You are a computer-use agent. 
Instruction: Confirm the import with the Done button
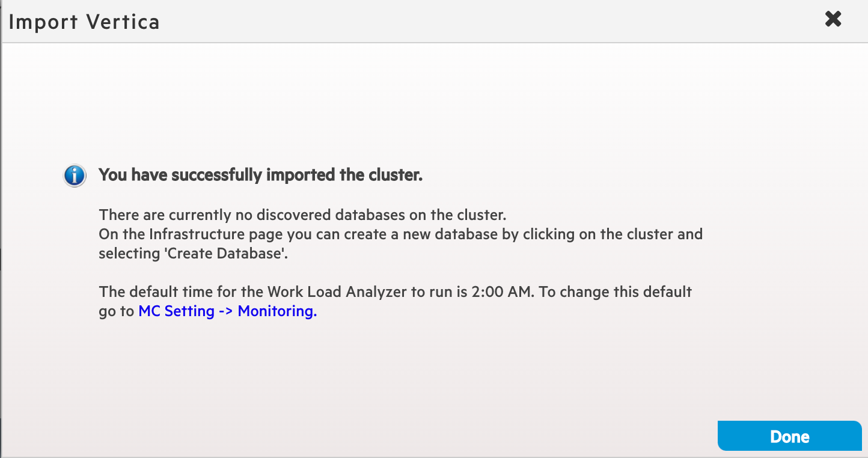[789, 436]
